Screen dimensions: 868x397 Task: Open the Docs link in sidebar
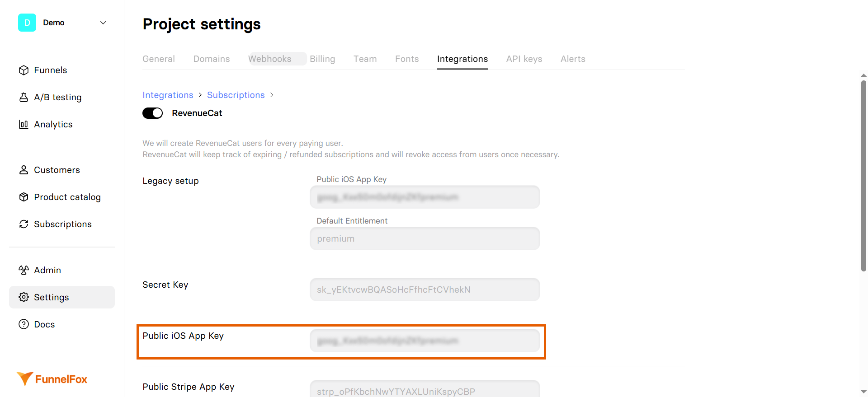coord(62,324)
